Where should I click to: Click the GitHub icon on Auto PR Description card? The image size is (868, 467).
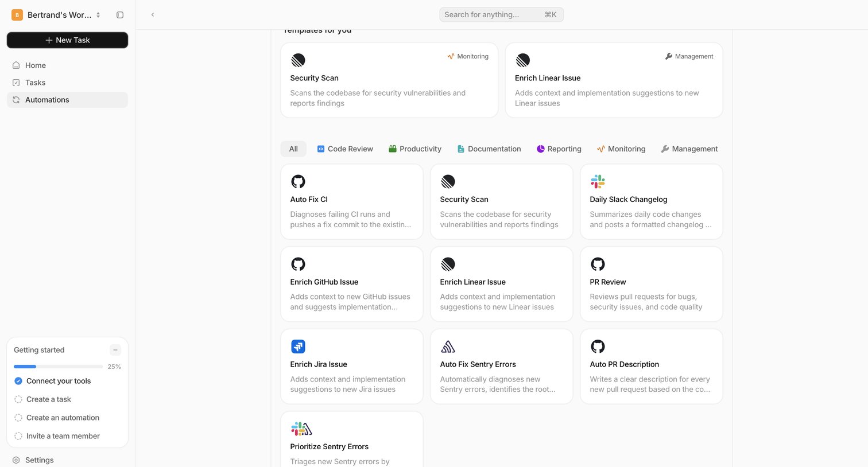click(598, 347)
